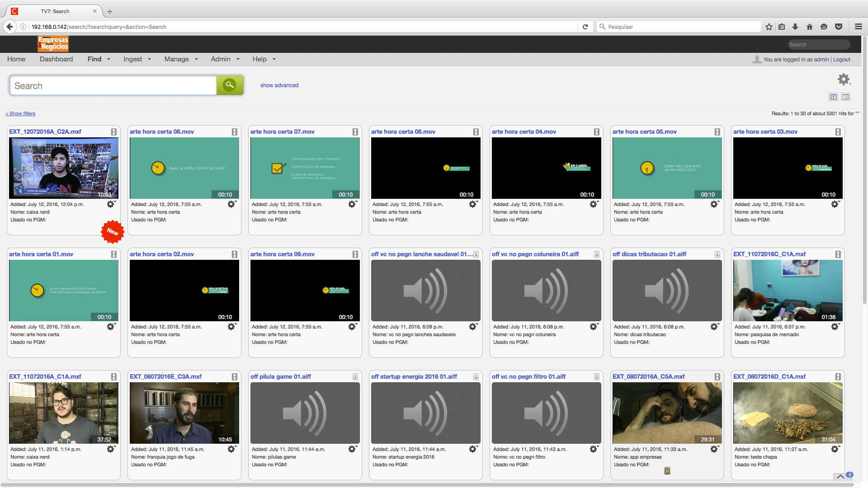Open the Dashboard menu item
Viewport: 868px width, 488px height.
[56, 59]
